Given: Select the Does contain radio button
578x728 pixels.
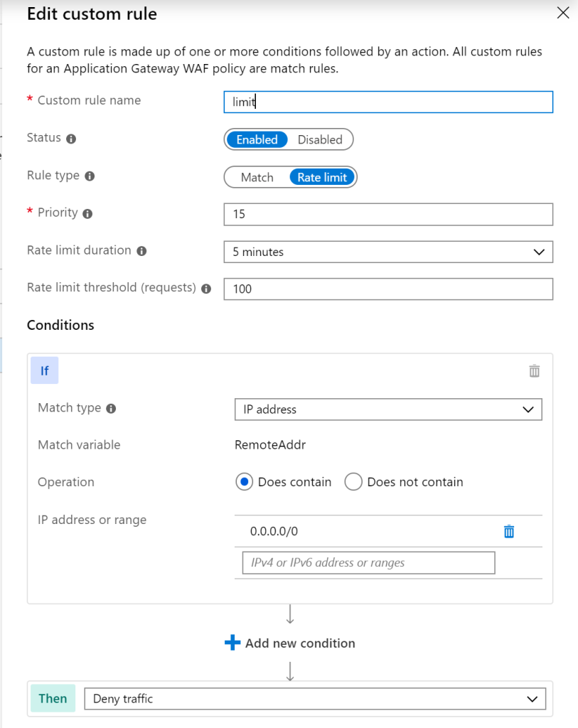Looking at the screenshot, I should (x=244, y=482).
